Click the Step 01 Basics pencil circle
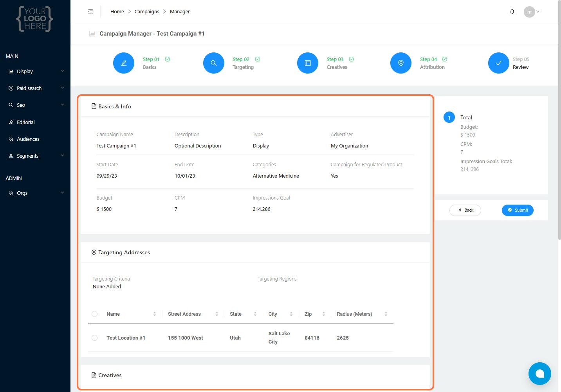561x392 pixels. tap(124, 63)
